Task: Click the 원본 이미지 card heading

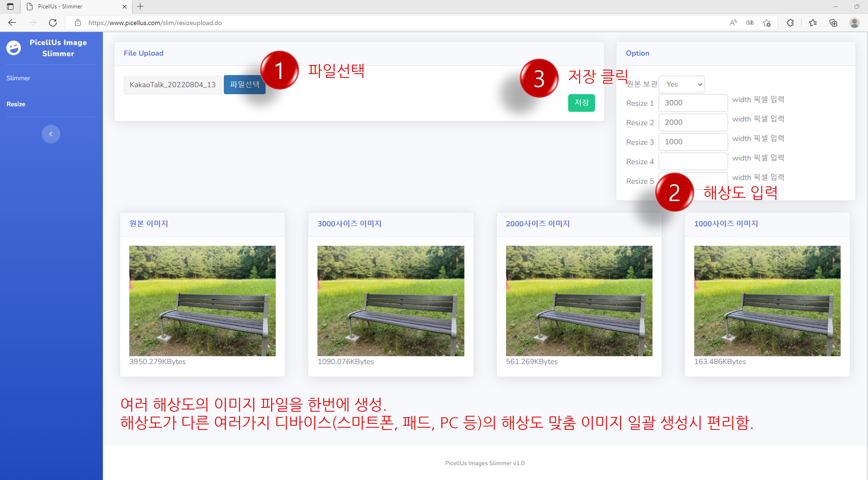Action: coord(149,224)
